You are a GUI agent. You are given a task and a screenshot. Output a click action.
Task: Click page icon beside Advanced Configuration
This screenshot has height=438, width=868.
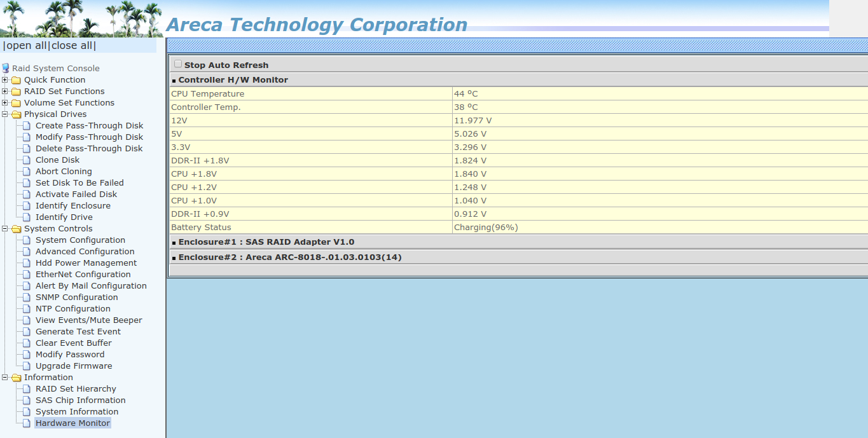(x=26, y=252)
